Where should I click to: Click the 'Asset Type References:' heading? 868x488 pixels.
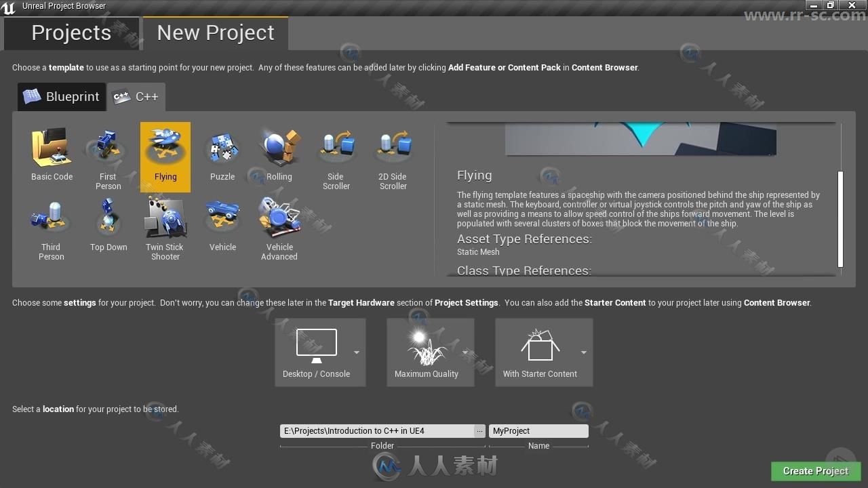coord(525,239)
